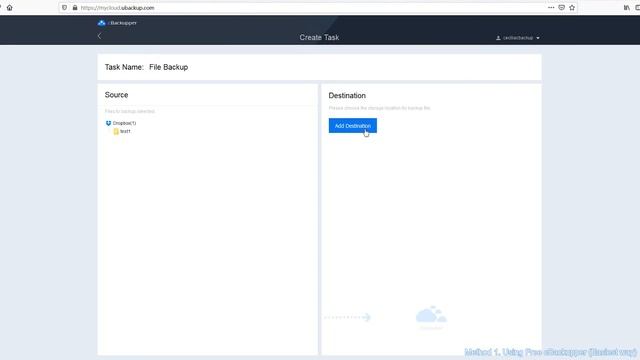Click the Destination panel heading
640x360 pixels.
coord(347,96)
